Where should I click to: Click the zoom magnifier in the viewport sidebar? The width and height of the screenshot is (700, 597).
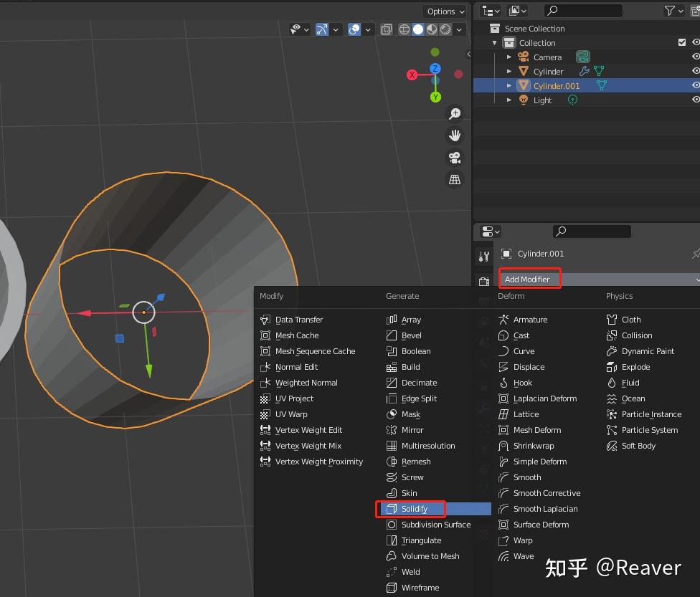[x=455, y=113]
